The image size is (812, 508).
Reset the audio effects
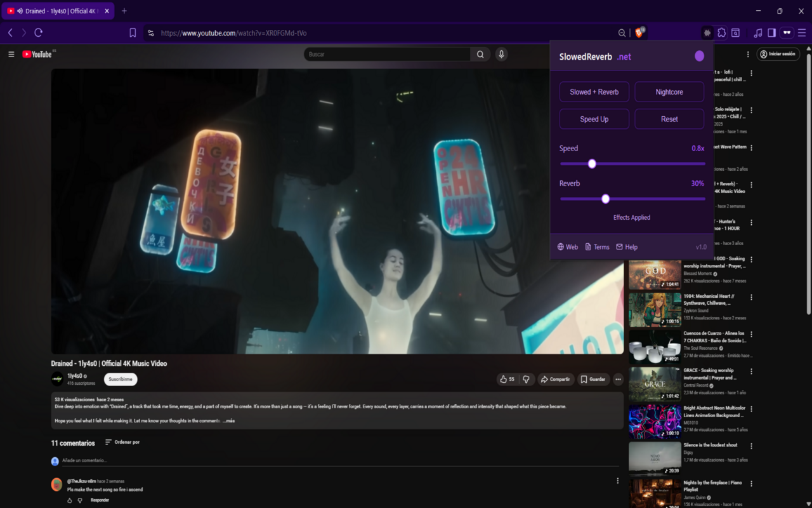point(669,119)
